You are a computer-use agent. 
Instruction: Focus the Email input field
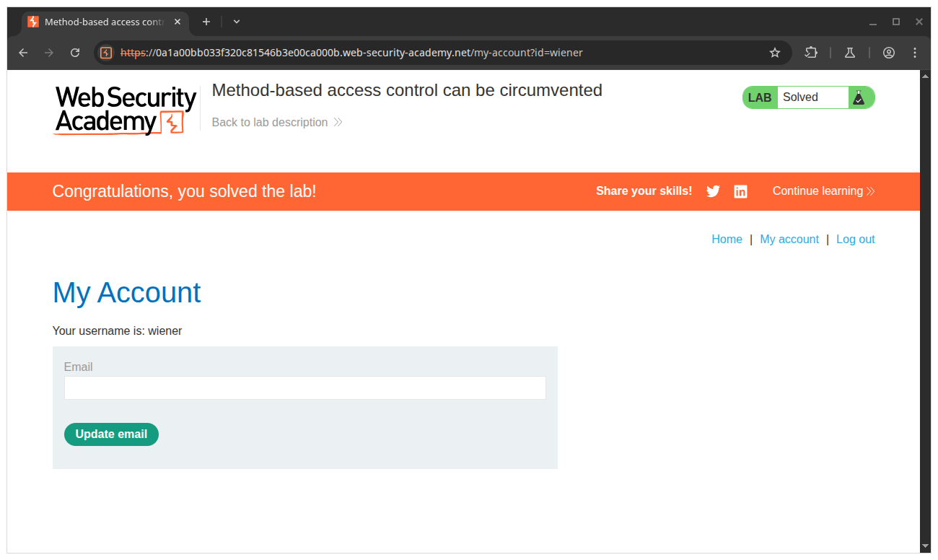coord(304,388)
